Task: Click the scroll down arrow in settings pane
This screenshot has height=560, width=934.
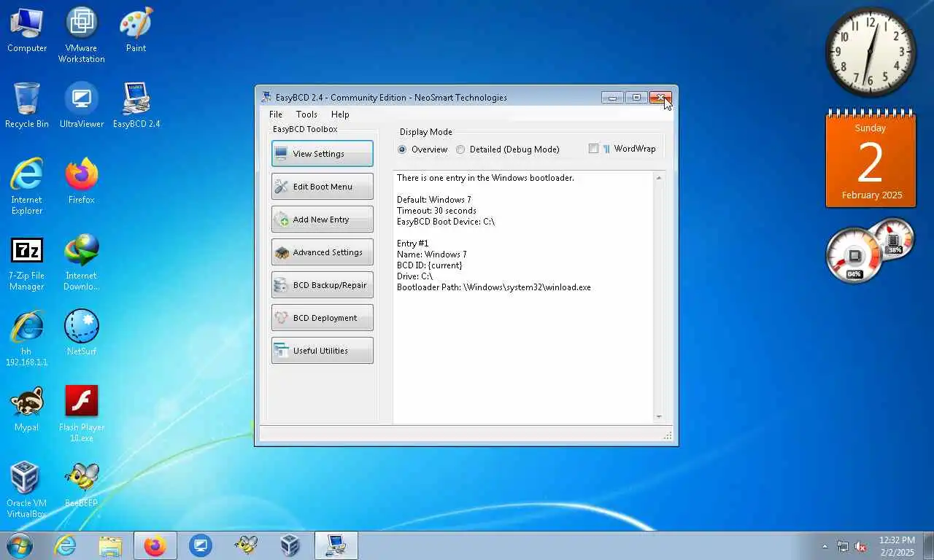Action: pos(659,417)
